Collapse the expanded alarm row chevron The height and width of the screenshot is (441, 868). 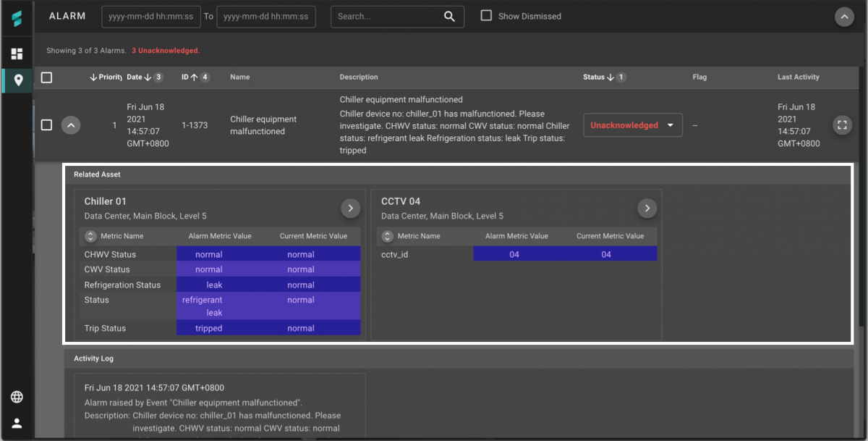click(71, 125)
